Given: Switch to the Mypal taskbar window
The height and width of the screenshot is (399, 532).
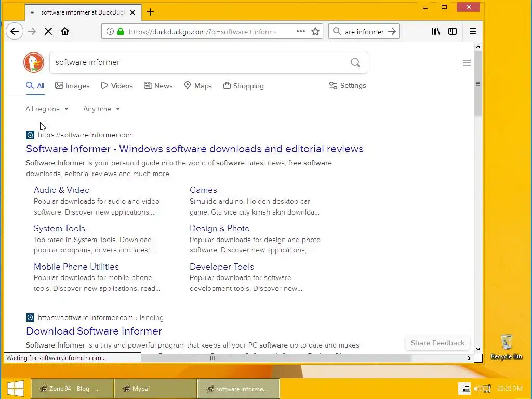Looking at the screenshot, I should click(x=155, y=389).
